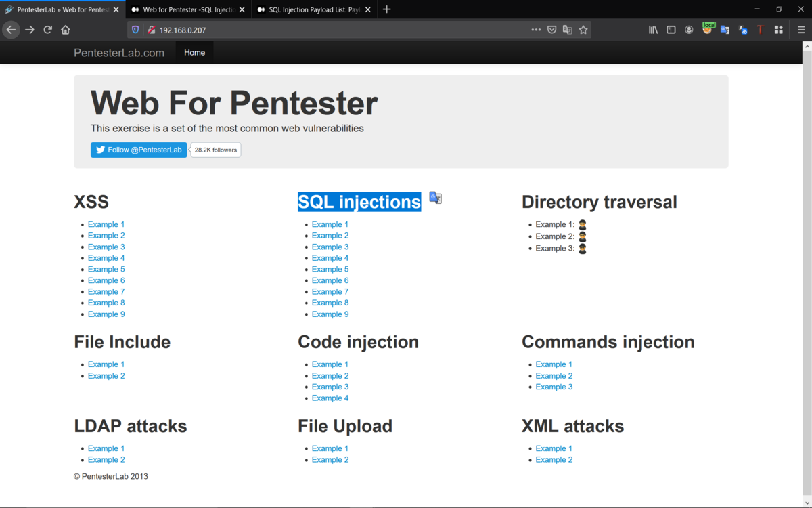
Task: Open SQL injections Example 6
Action: pyautogui.click(x=330, y=280)
